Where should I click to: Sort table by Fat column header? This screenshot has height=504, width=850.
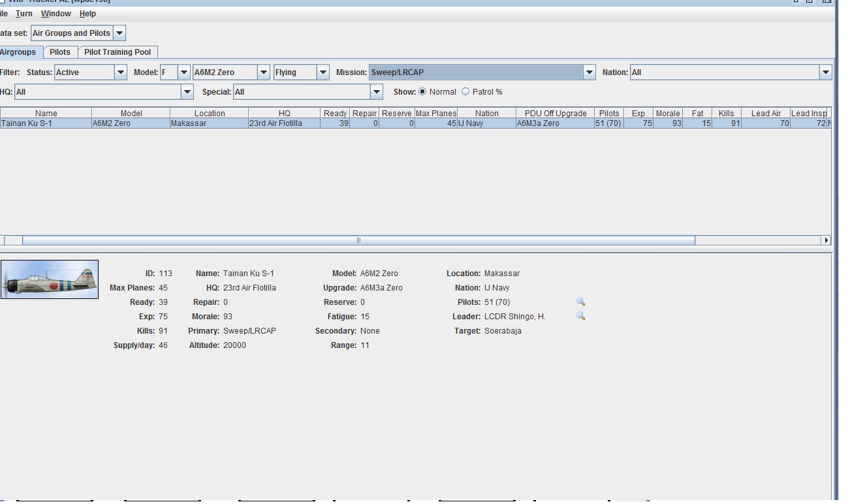[697, 113]
